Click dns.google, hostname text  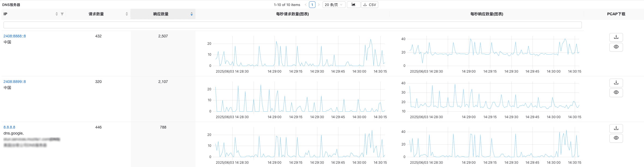point(14,133)
